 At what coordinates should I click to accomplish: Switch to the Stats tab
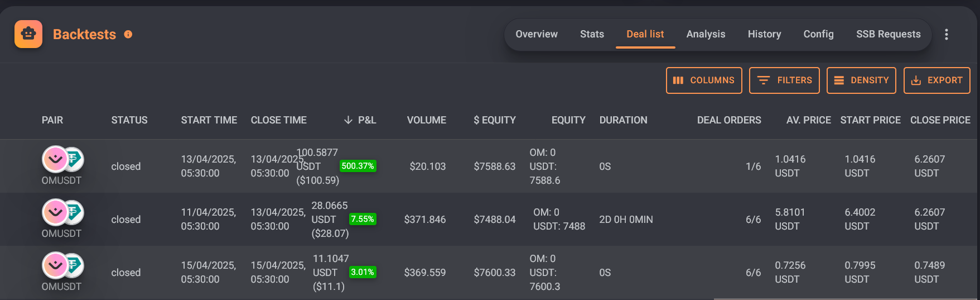click(x=592, y=34)
